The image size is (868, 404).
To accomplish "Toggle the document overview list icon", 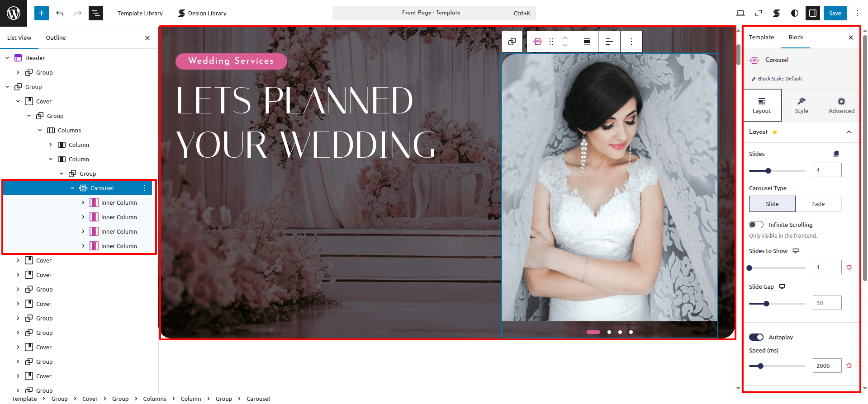I will coord(96,13).
